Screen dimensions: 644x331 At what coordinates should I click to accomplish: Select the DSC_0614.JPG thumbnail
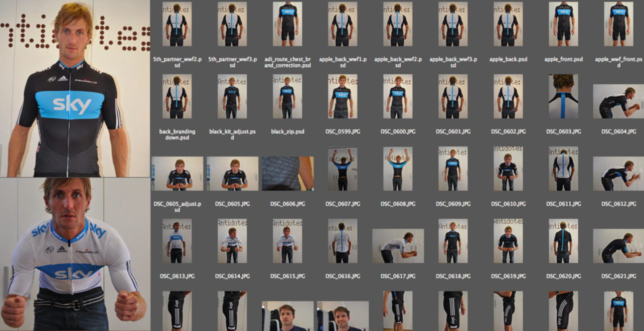coord(232,241)
